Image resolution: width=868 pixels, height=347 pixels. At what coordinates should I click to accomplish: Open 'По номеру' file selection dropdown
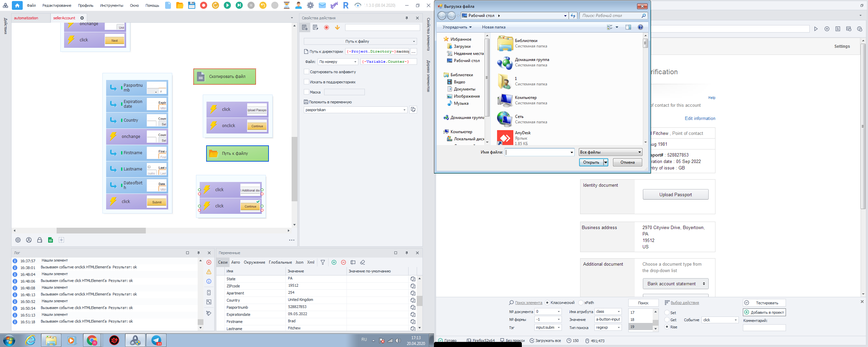coord(338,62)
